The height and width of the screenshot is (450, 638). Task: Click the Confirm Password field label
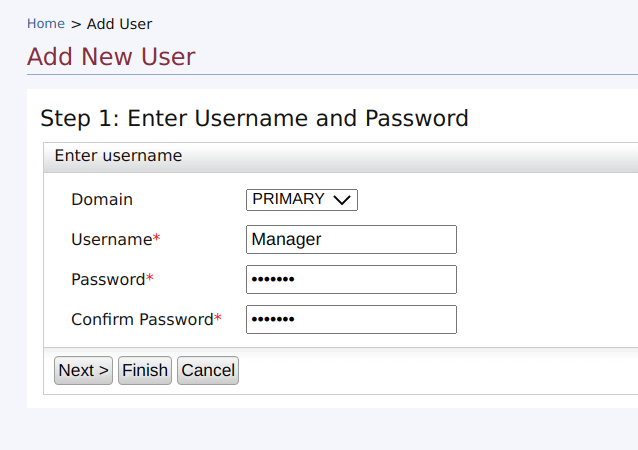tap(142, 319)
